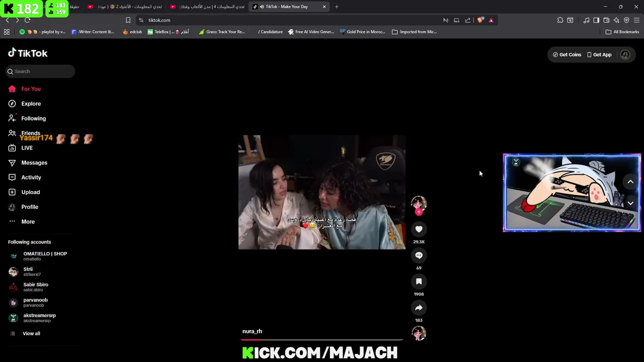644x362 pixels.
Task: Save video with the bookmark icon
Action: 419,282
